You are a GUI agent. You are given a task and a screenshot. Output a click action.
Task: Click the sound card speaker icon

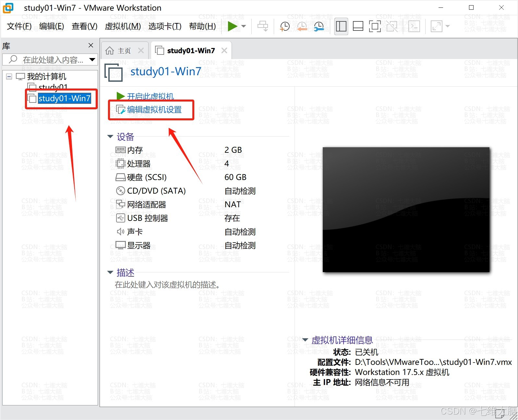pyautogui.click(x=120, y=232)
